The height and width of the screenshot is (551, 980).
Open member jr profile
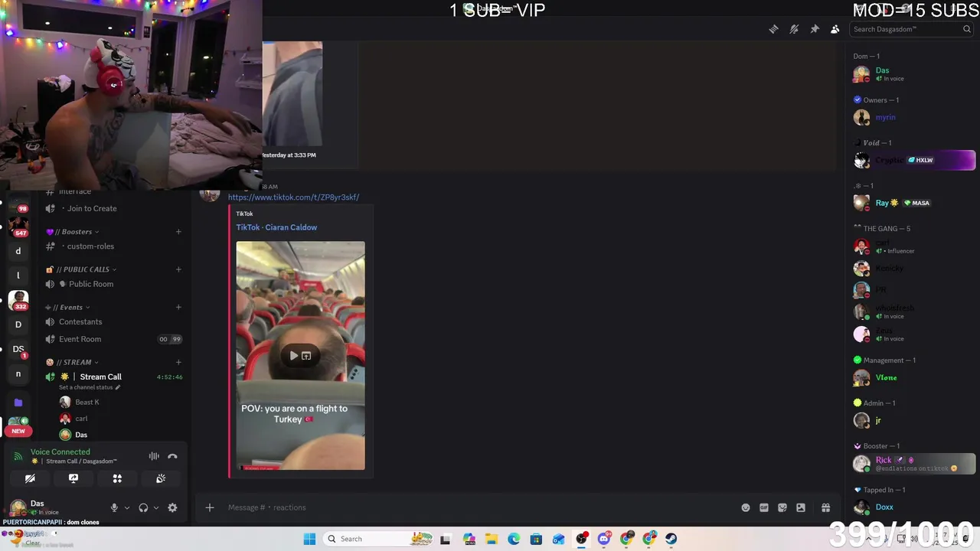coord(878,421)
